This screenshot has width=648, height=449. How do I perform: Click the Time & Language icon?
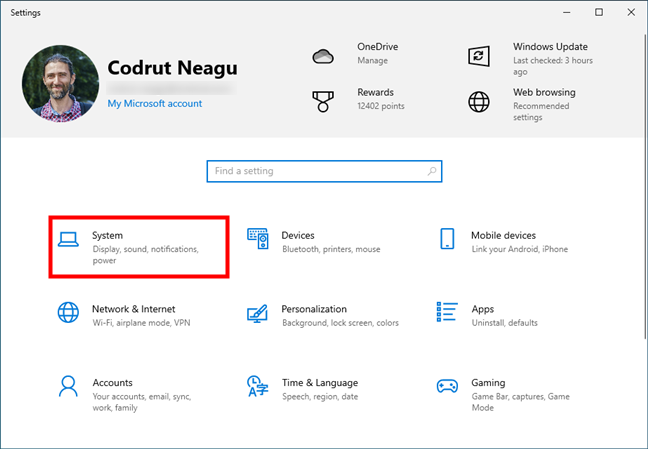[257, 386]
